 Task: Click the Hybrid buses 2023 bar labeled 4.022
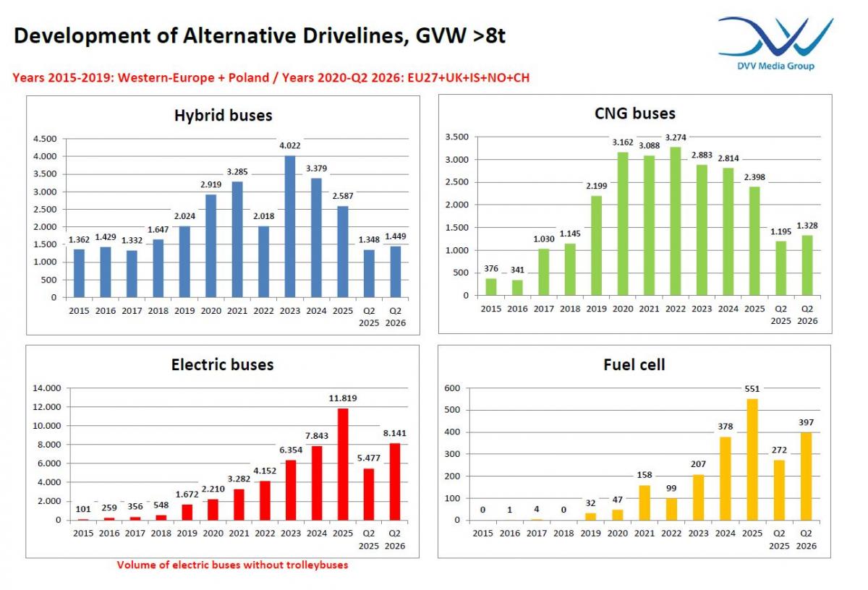(289, 226)
